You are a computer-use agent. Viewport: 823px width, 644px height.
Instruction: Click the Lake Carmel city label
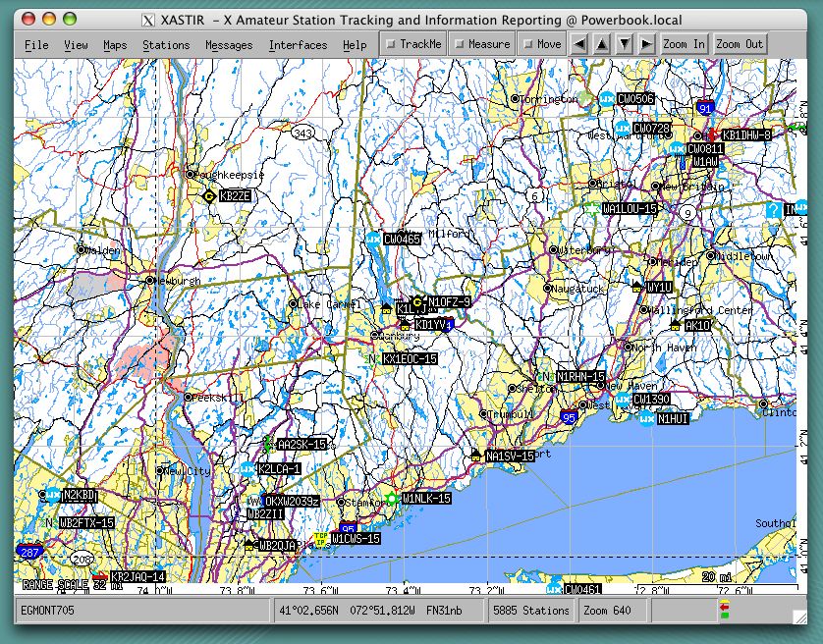pos(329,304)
